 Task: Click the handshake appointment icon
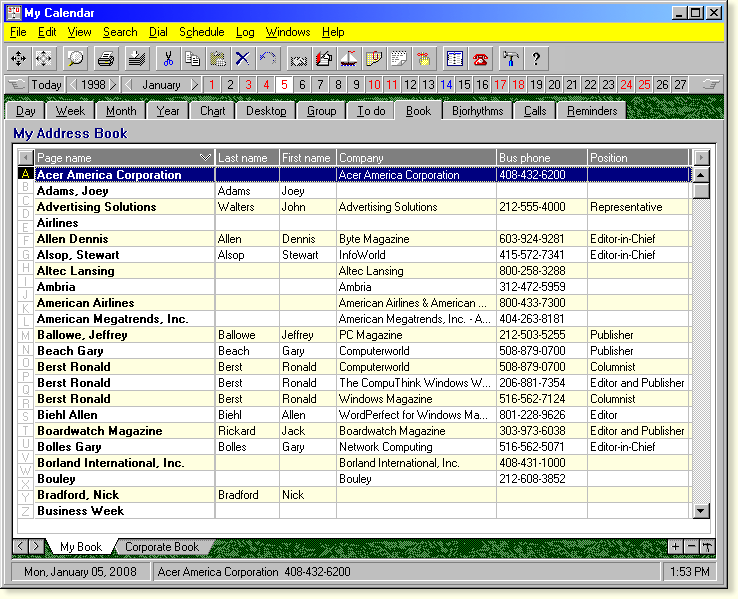tap(299, 59)
